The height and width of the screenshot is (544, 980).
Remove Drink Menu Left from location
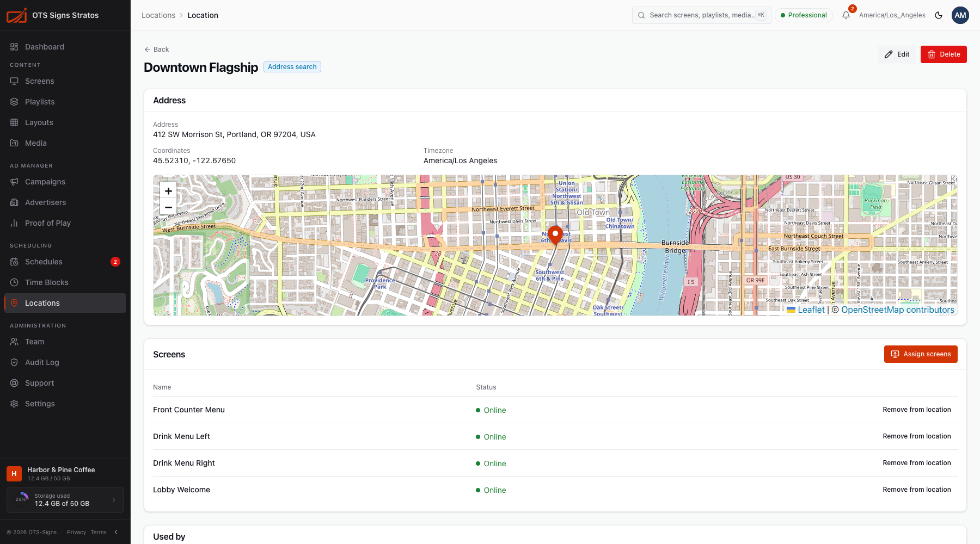[917, 436]
